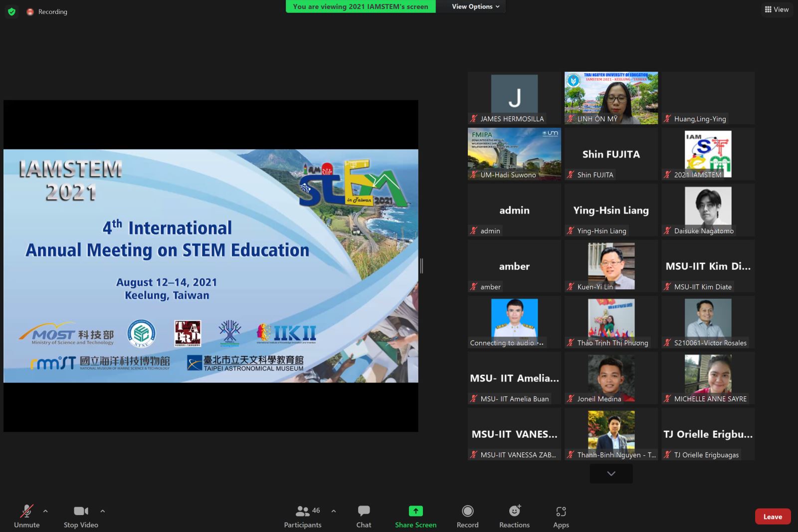The height and width of the screenshot is (532, 798).
Task: Open the Apps panel
Action: tap(561, 517)
